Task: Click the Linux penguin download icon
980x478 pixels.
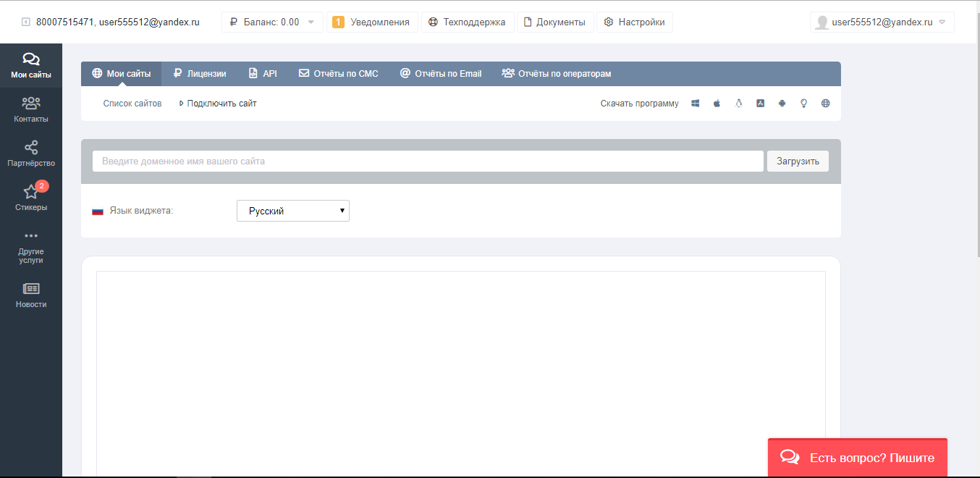Action: point(738,104)
